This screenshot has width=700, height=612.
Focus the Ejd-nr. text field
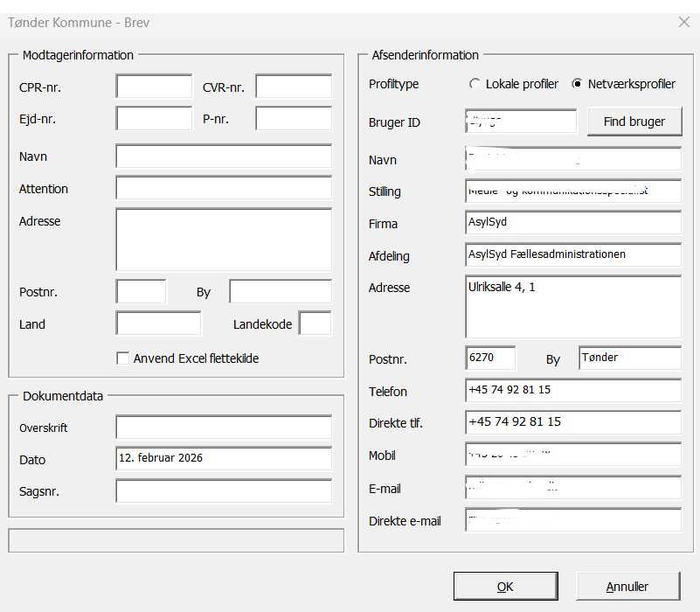154,119
